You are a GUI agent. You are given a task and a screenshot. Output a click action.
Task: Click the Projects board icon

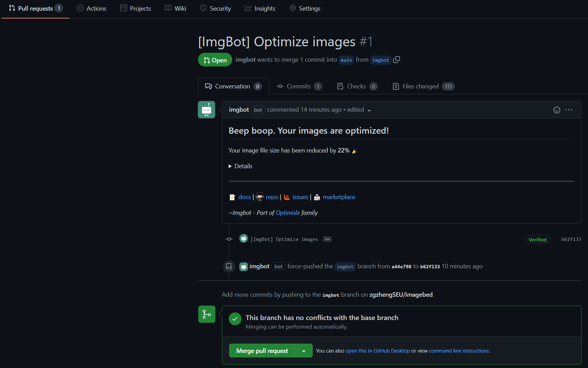124,8
